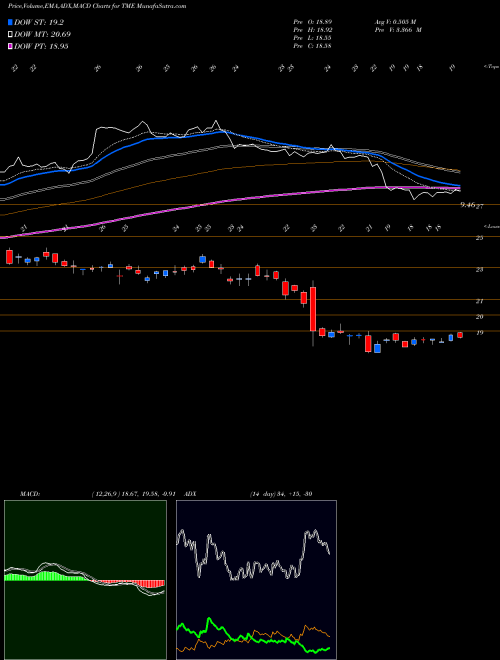This screenshot has width=500, height=660.
Task: Click the magenta DOW PT legend swatch
Action: coord(10,46)
